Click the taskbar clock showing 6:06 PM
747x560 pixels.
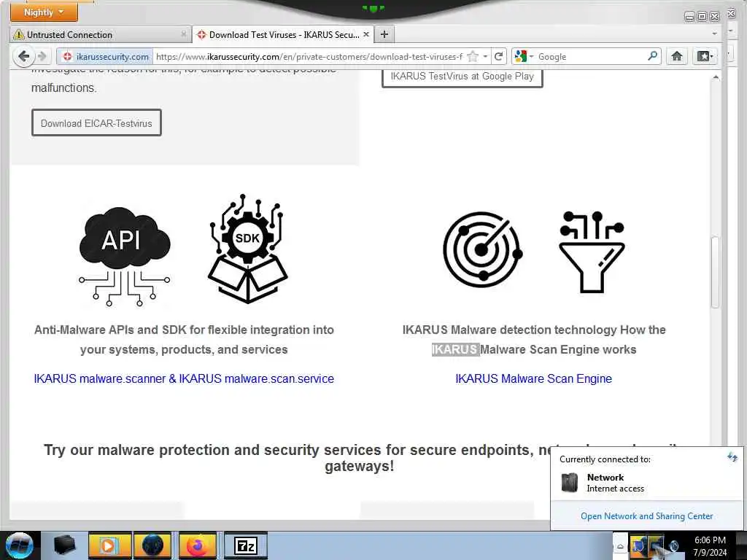[x=710, y=546]
